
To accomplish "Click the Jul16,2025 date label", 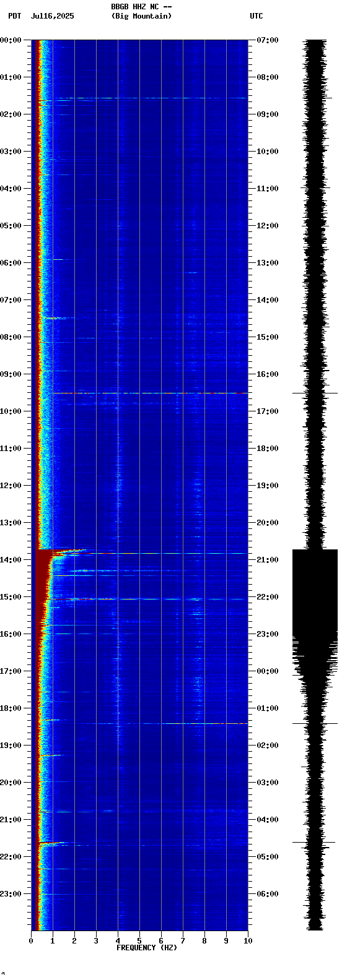I will [53, 16].
